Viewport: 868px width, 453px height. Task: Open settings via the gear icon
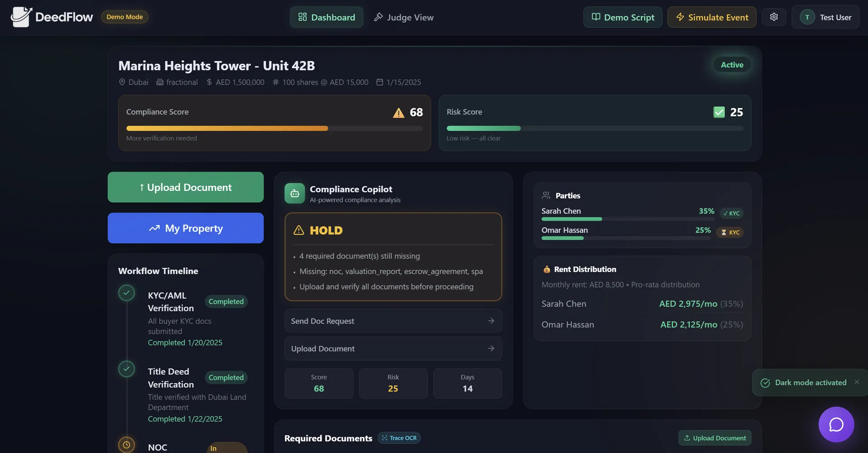(774, 17)
